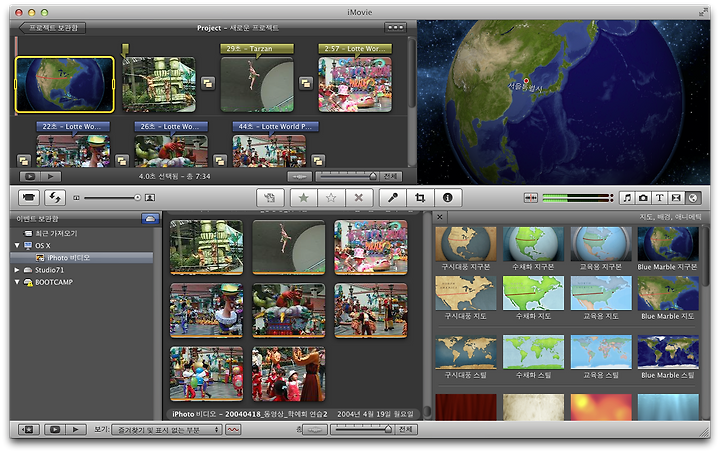Play the project from the beginning
The image size is (720, 453).
[x=51, y=176]
